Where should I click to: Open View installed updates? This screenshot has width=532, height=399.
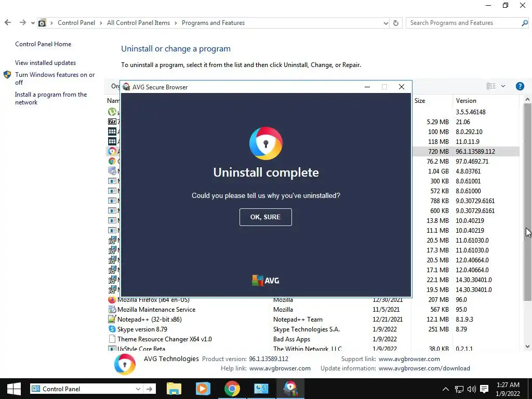point(46,63)
